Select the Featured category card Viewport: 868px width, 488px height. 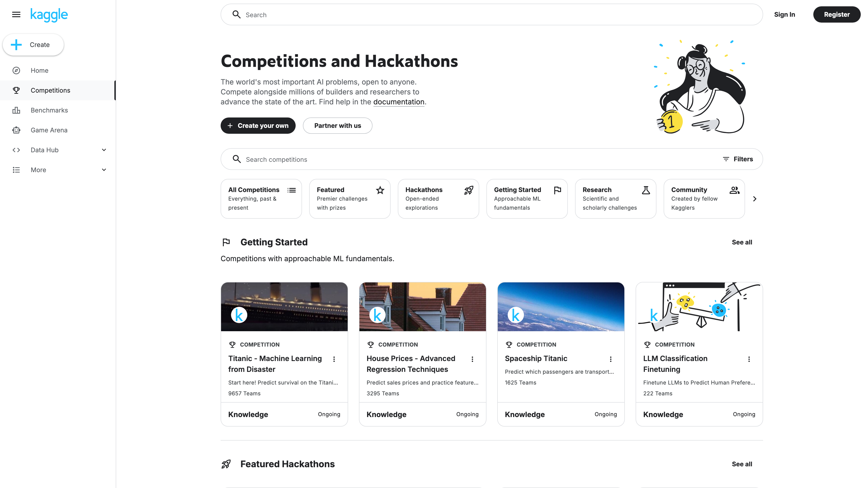tap(350, 199)
